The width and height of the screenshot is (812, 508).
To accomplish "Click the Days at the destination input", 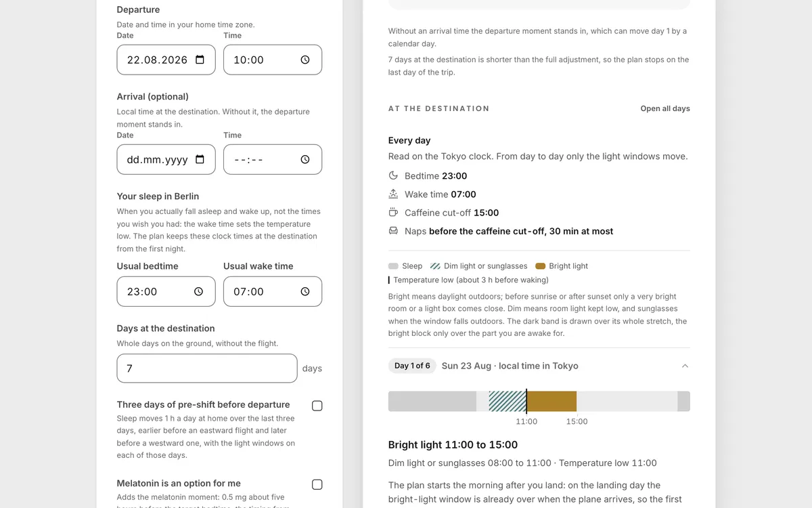I will 207,368.
